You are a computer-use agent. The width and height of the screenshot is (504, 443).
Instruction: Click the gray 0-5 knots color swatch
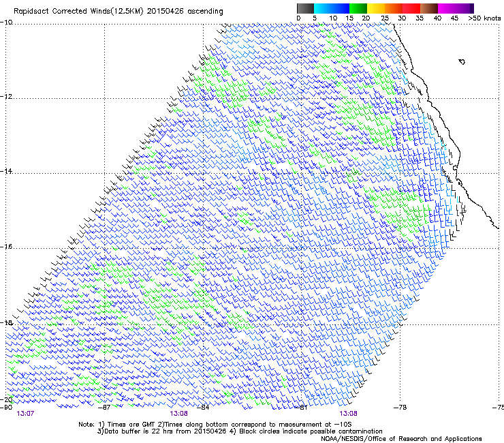305,9
